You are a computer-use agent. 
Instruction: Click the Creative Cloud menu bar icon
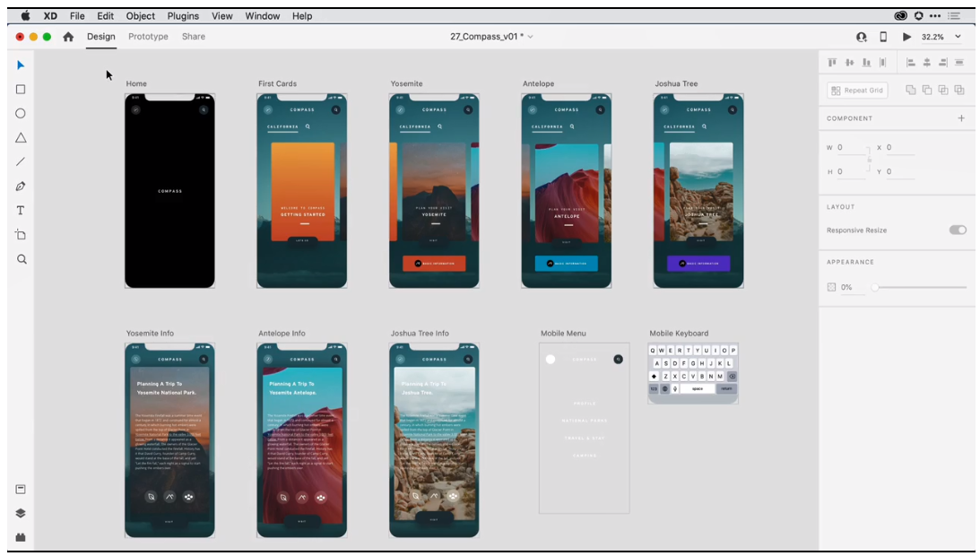point(900,16)
